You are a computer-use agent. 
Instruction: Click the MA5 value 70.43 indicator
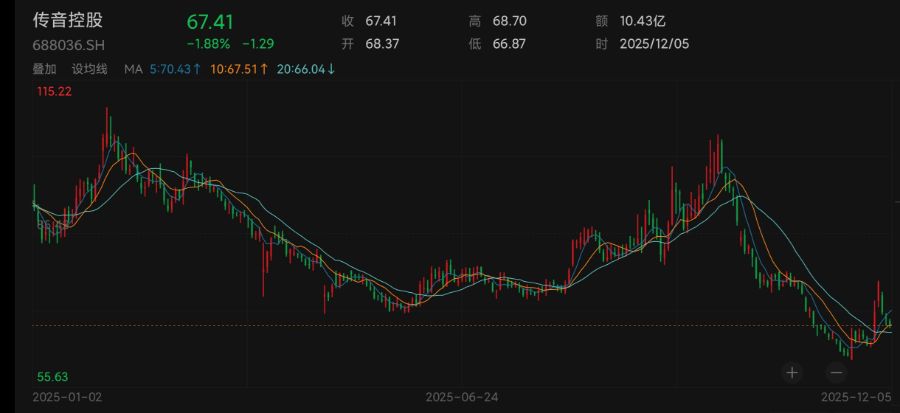[x=175, y=69]
